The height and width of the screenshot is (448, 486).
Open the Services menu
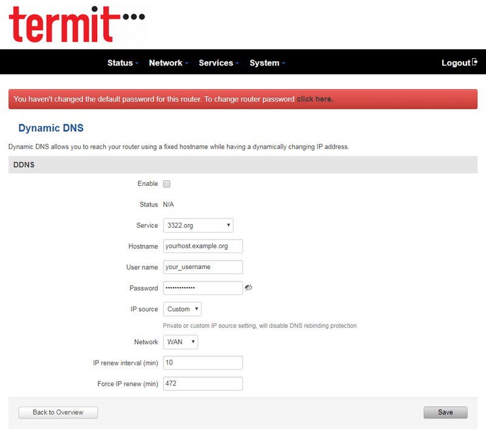tap(218, 63)
